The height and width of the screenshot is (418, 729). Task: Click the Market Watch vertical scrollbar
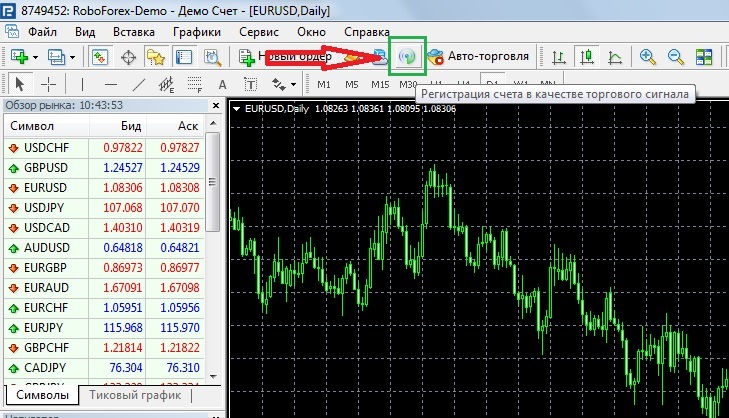[212, 250]
